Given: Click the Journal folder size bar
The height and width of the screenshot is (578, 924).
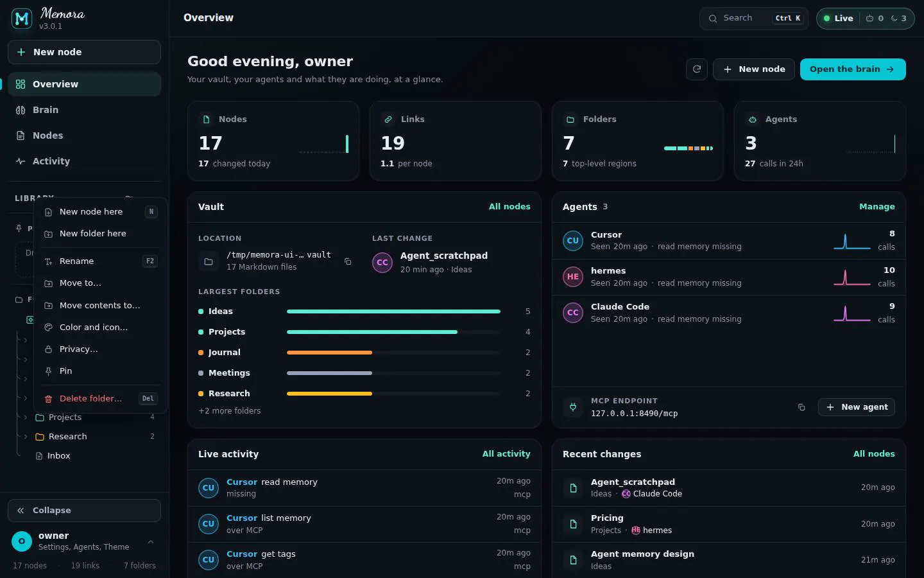Looking at the screenshot, I should click(x=393, y=353).
